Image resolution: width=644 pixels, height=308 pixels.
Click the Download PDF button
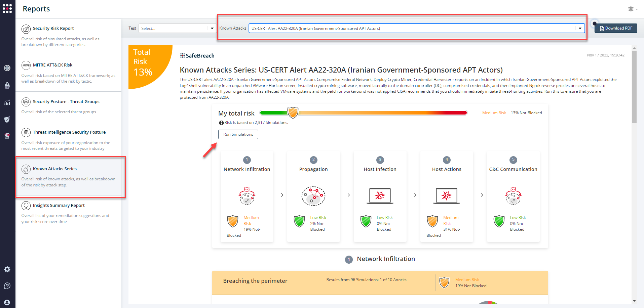(x=615, y=28)
